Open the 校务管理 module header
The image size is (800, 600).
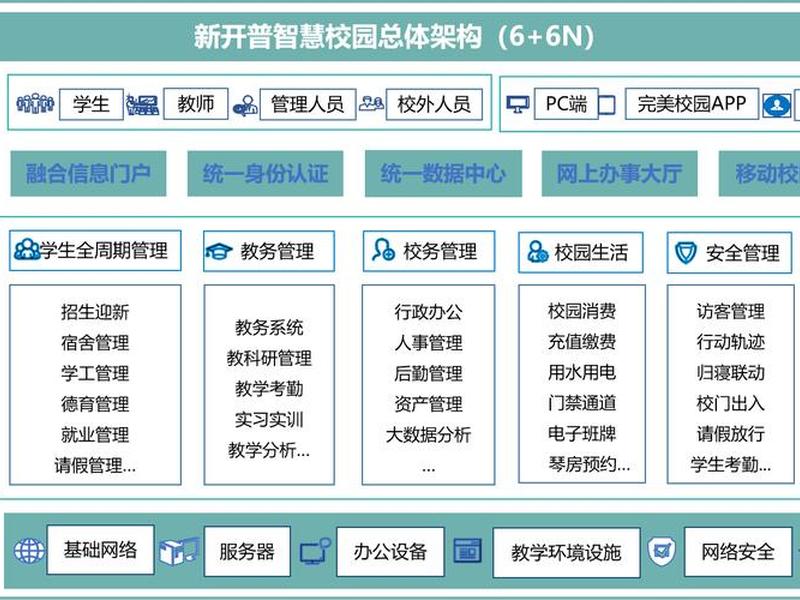[429, 251]
